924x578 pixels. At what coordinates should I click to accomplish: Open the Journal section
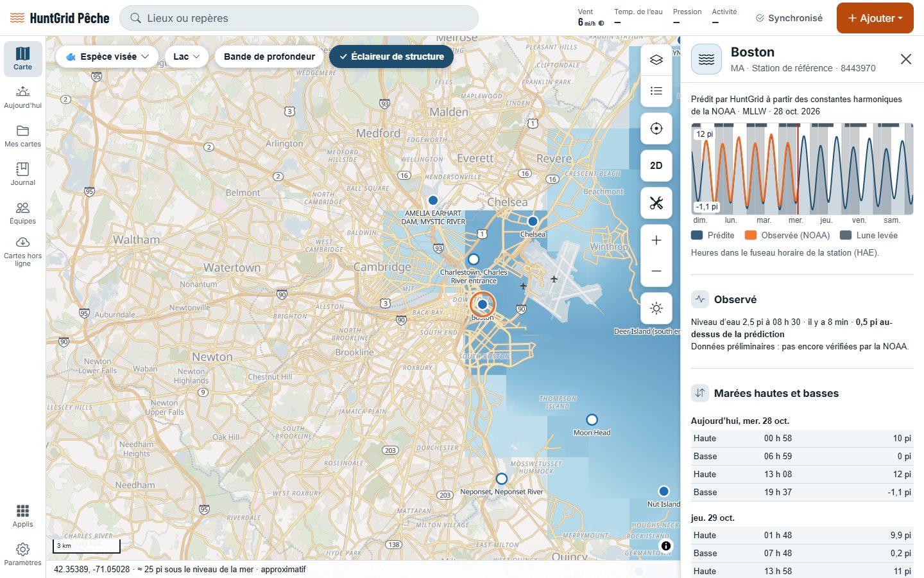click(22, 175)
